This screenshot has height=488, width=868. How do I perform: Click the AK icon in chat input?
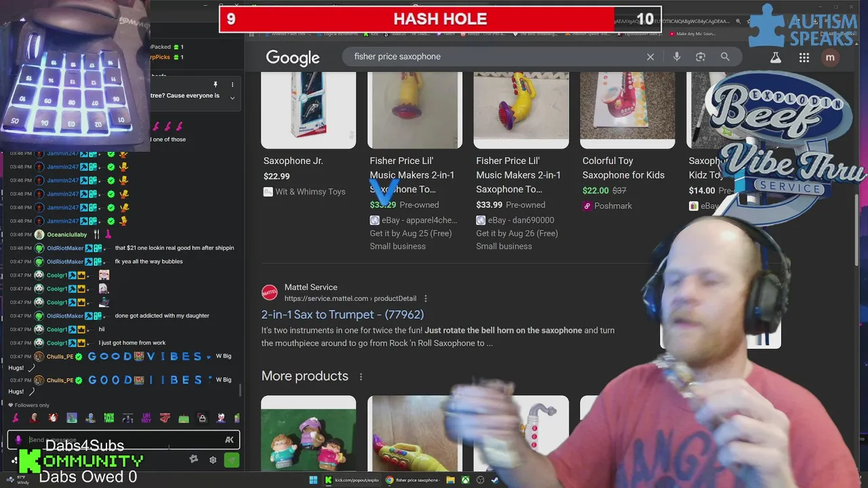(229, 440)
